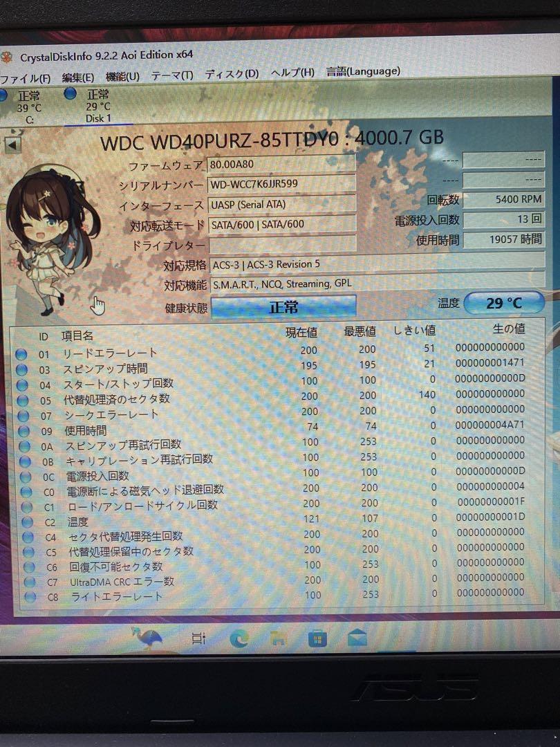This screenshot has width=560, height=747.
Task: Click the 正常 health status button
Action: pos(283,307)
